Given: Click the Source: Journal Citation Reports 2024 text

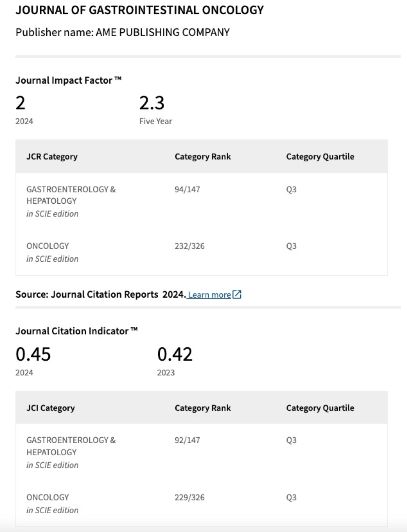Looking at the screenshot, I should click(100, 294).
